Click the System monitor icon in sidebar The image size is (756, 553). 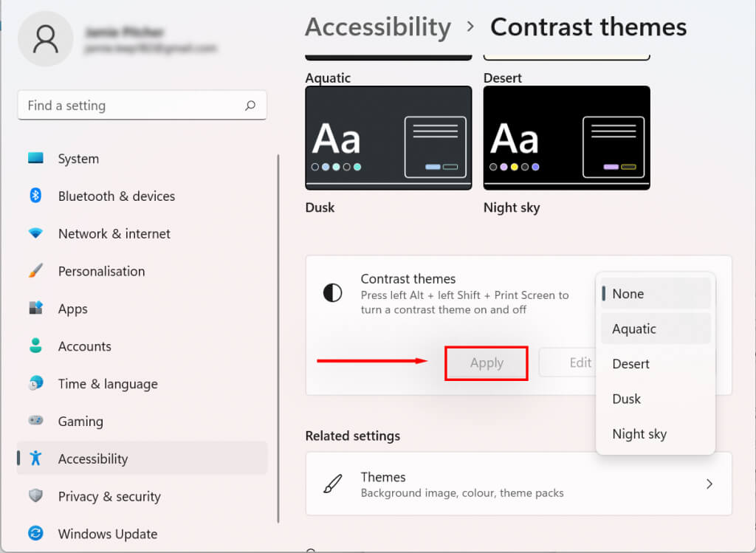tap(35, 158)
